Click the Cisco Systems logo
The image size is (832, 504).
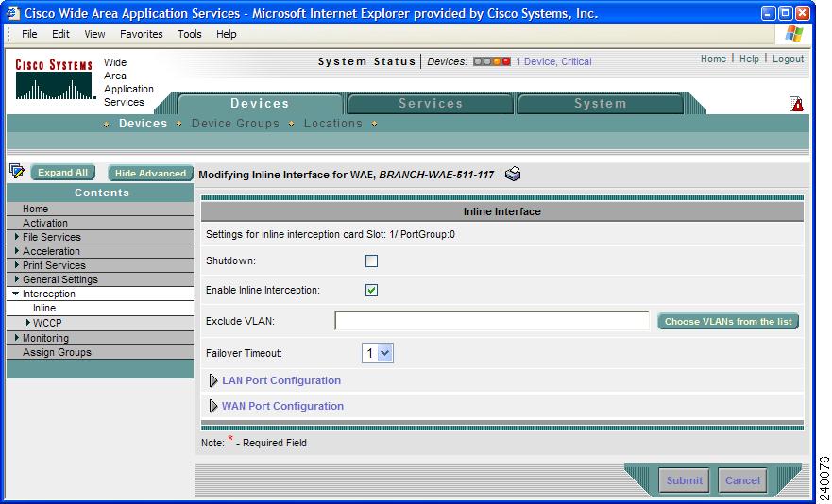[54, 78]
